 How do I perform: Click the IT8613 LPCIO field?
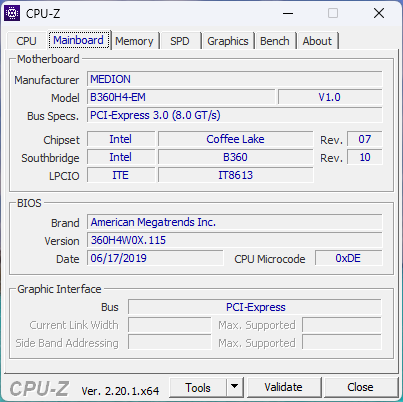point(236,175)
